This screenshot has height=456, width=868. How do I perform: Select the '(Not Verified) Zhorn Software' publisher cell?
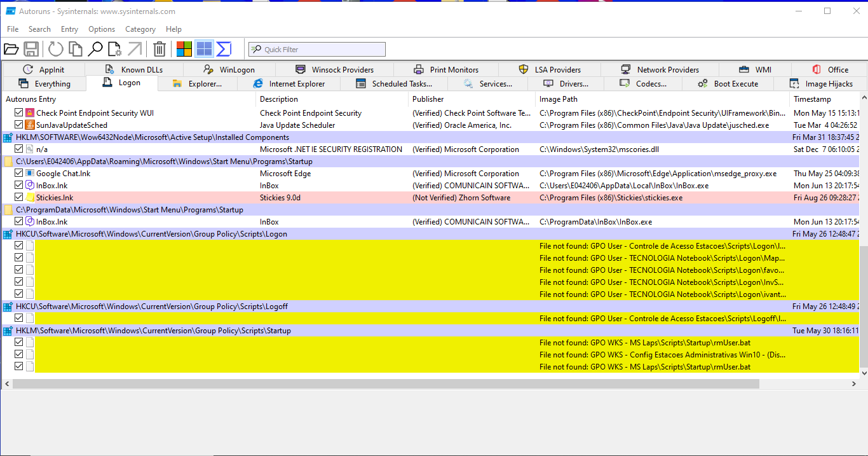pyautogui.click(x=461, y=198)
